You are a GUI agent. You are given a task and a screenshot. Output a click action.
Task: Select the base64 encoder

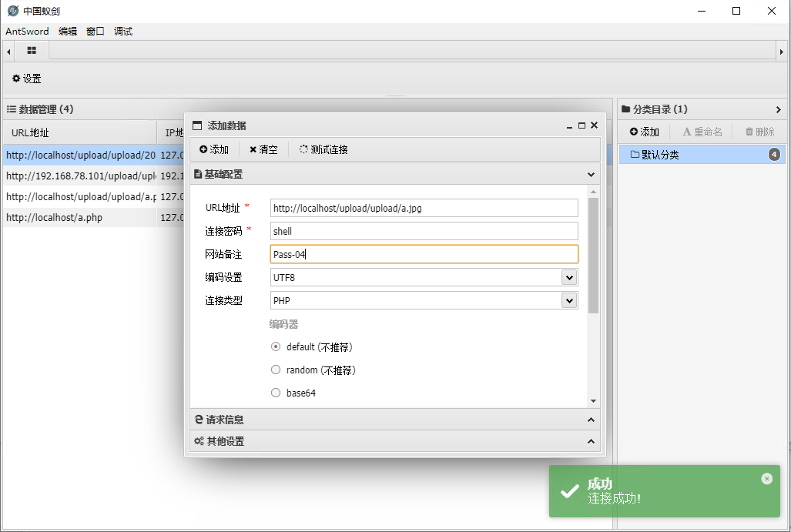point(276,393)
